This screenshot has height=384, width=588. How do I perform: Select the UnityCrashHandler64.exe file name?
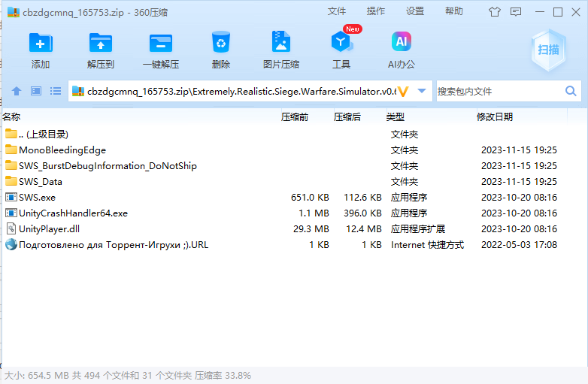tap(73, 213)
